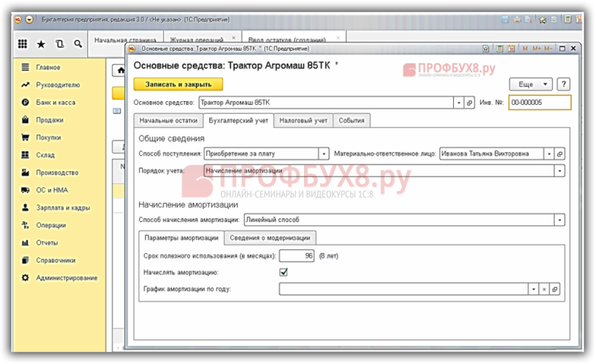Click add-to-favorites star icon in main titlebar
This screenshot has height=364, width=596.
[543, 20]
